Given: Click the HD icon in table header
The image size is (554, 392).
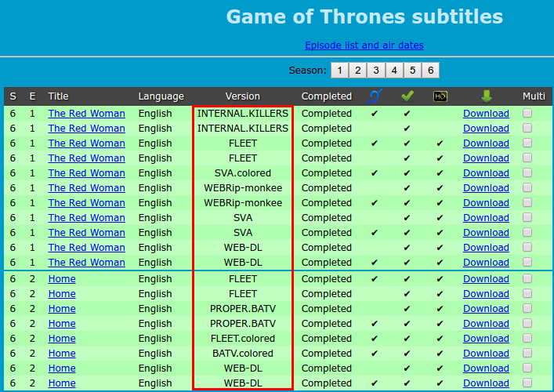Looking at the screenshot, I should 440,96.
